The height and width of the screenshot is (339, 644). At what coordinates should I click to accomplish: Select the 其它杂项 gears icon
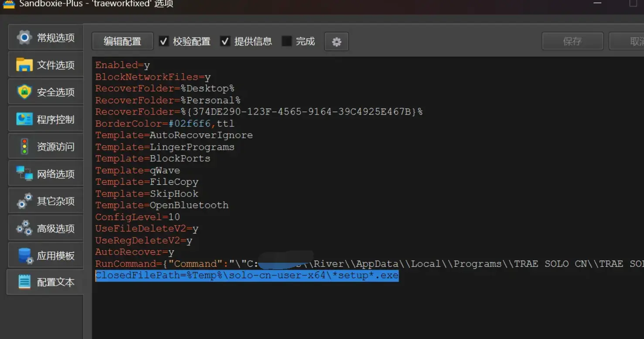(x=24, y=201)
